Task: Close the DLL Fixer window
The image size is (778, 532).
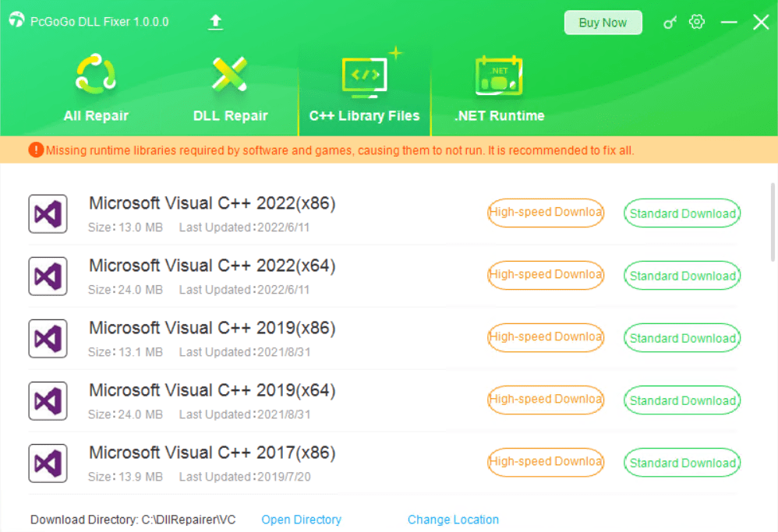Action: (761, 22)
